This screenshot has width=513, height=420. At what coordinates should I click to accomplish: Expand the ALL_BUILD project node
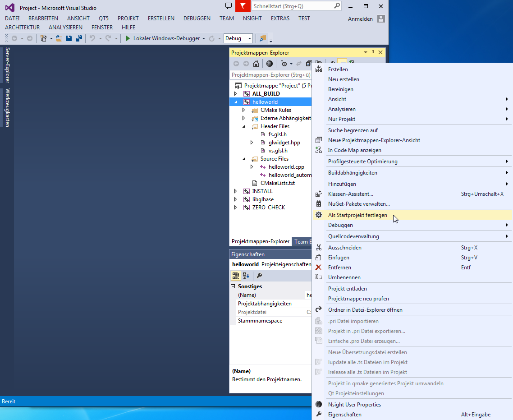(236, 94)
